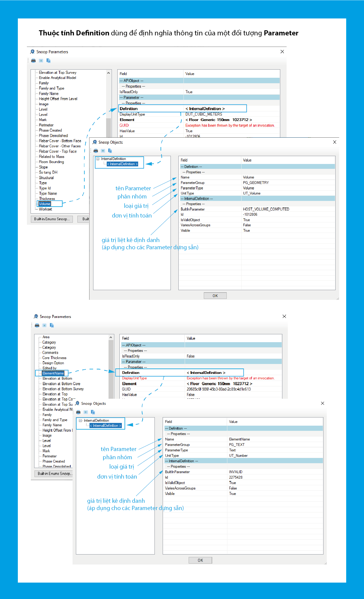364x599 pixels.
Task: Select the highlighted Volume parameter in the list
Action: coord(45,204)
